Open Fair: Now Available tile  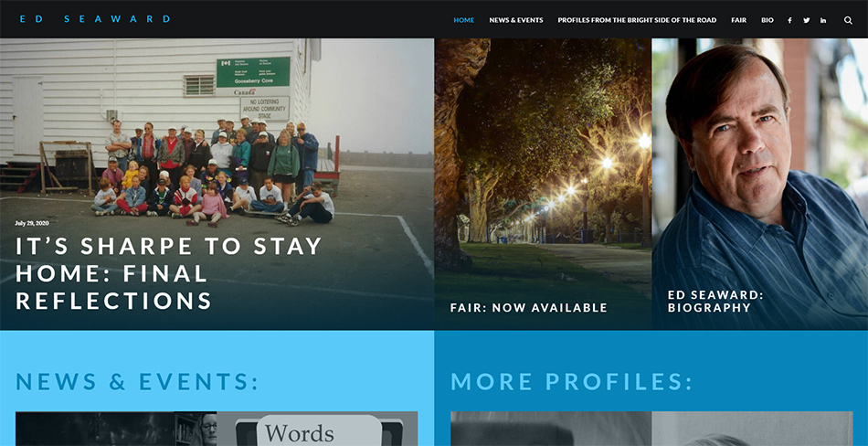(x=529, y=307)
